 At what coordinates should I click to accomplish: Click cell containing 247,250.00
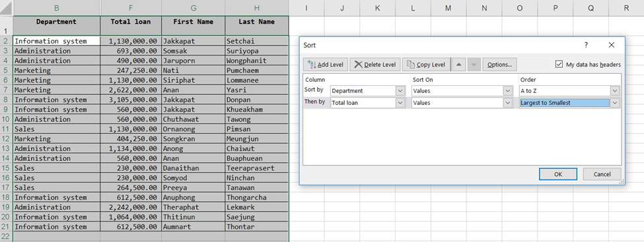point(131,71)
